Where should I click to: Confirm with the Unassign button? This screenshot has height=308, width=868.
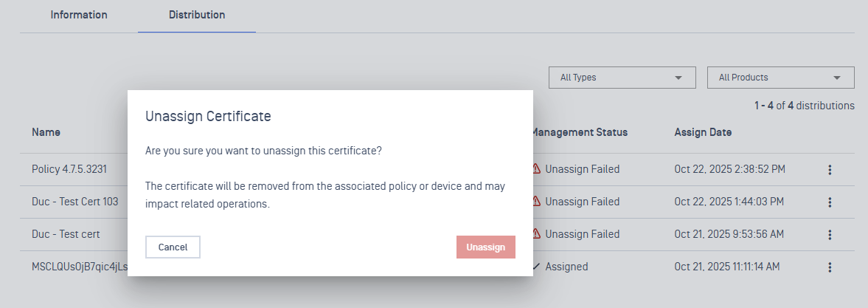point(485,247)
